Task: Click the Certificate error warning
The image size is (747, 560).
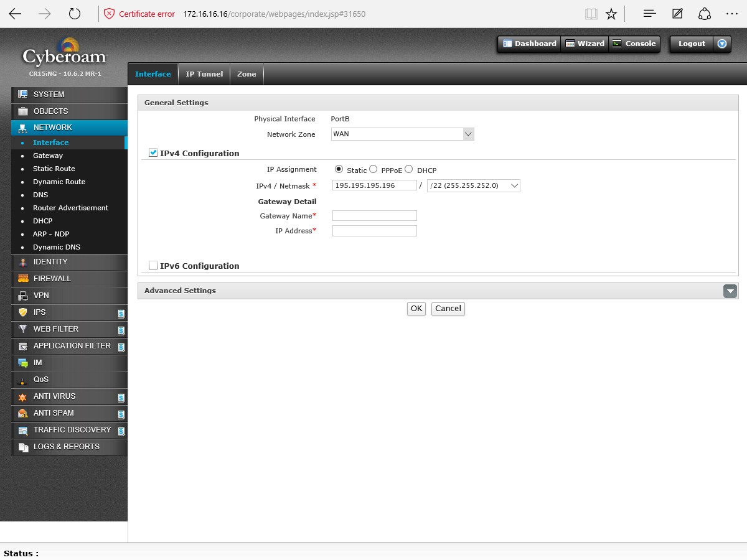Action: 139,14
